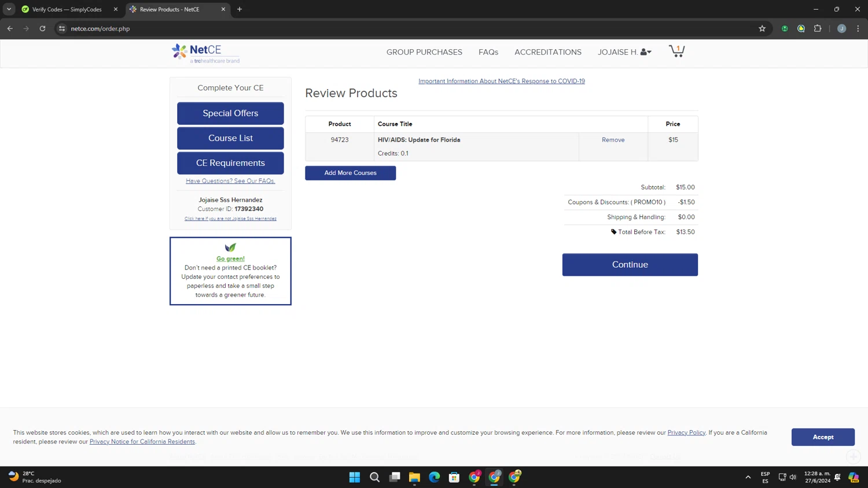Select customer ID 17392340
The height and width of the screenshot is (488, 868).
point(249,209)
